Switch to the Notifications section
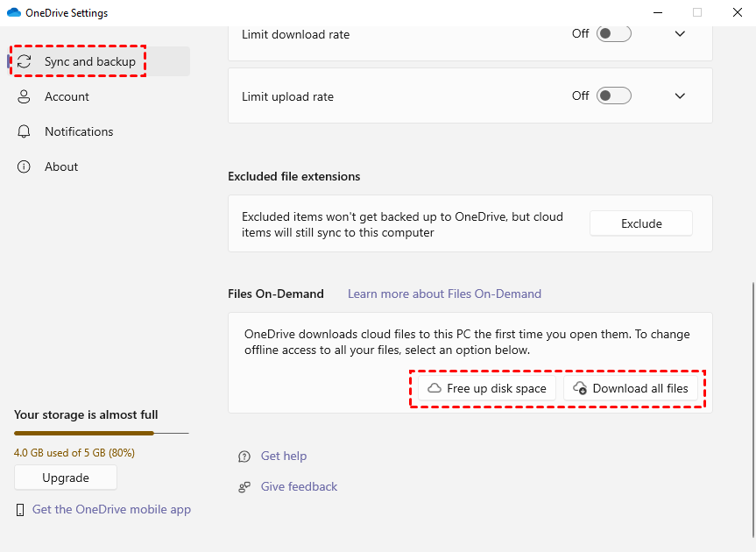This screenshot has height=552, width=756. point(79,131)
